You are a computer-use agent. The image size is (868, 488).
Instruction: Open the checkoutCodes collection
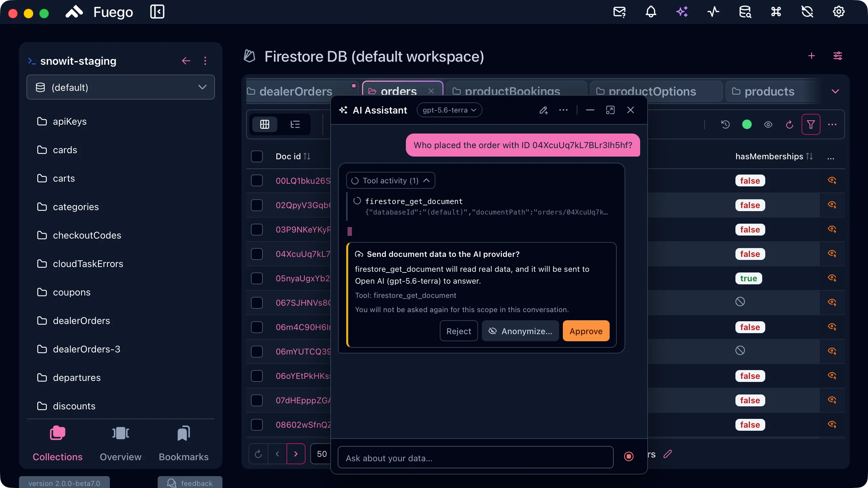(87, 235)
